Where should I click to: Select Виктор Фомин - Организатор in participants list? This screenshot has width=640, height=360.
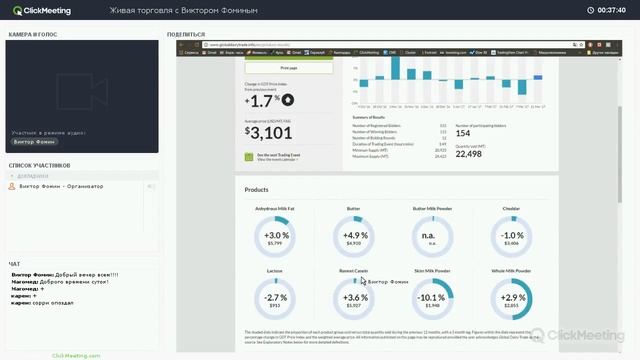[x=61, y=186]
